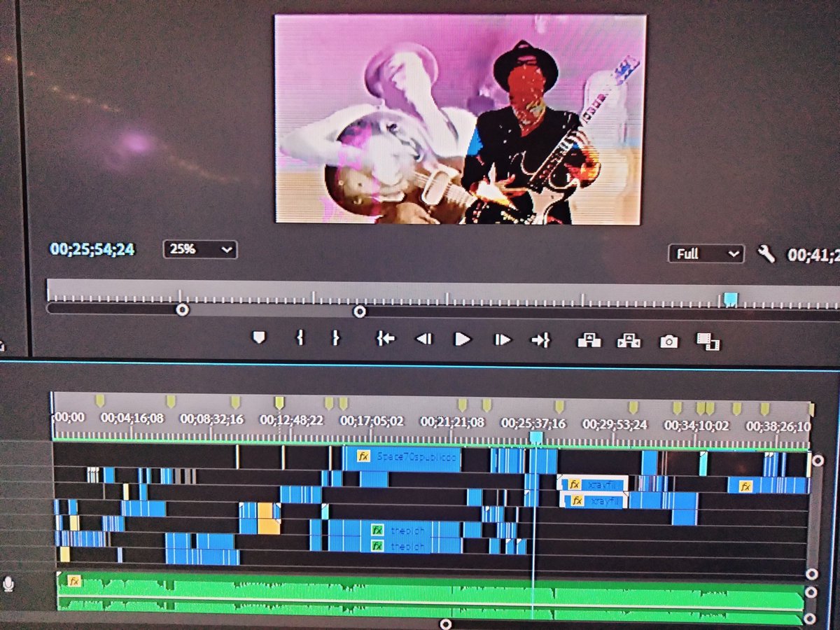Click the Mark Out bracket button
This screenshot has height=630, width=840.
coord(335,339)
